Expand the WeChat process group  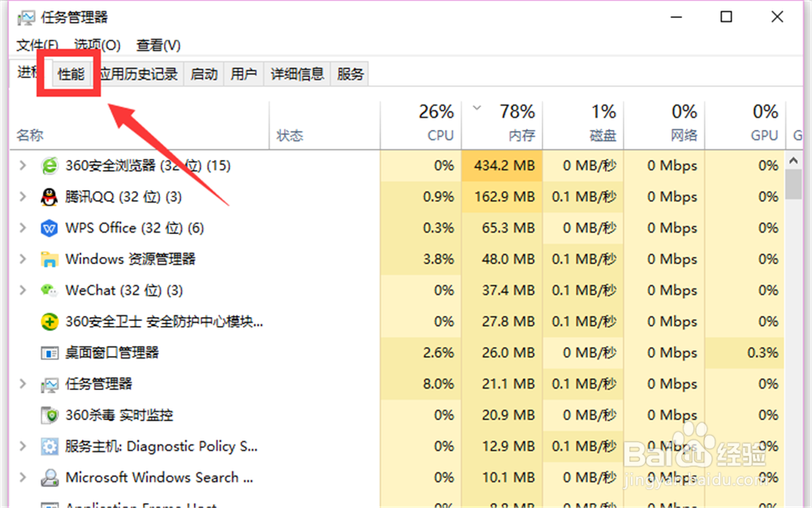pyautogui.click(x=23, y=290)
